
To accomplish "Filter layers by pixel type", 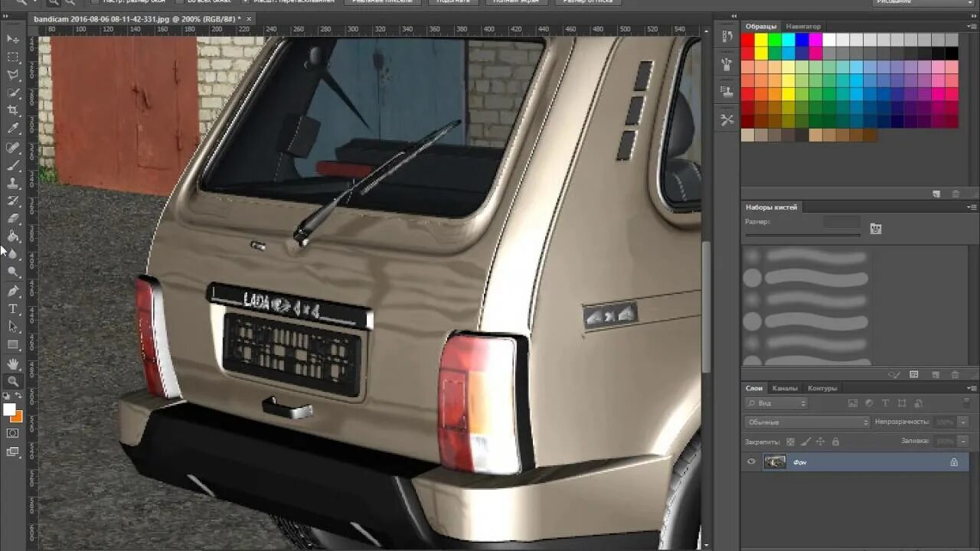I will [853, 403].
